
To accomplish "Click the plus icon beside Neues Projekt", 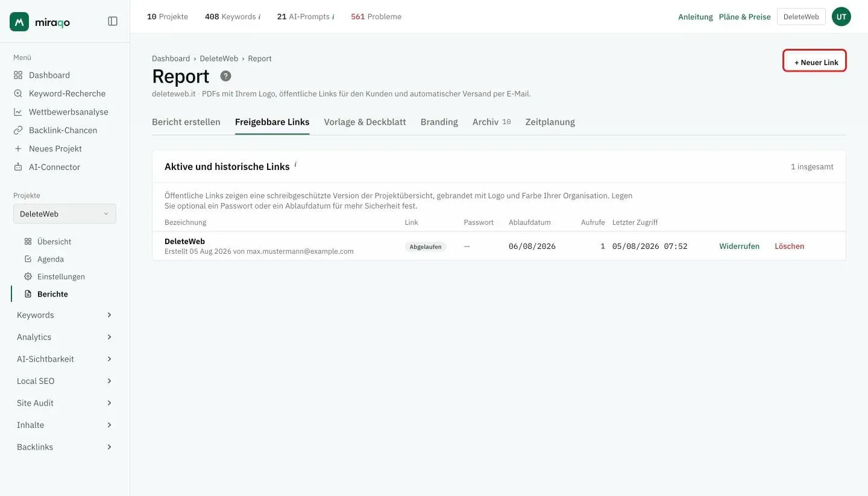I will [18, 149].
